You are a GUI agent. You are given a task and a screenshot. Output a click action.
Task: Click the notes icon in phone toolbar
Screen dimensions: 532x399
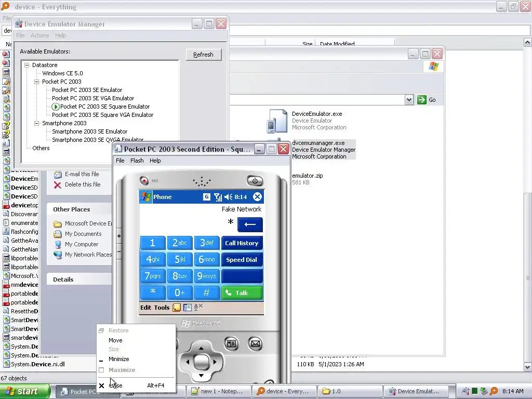(x=177, y=308)
